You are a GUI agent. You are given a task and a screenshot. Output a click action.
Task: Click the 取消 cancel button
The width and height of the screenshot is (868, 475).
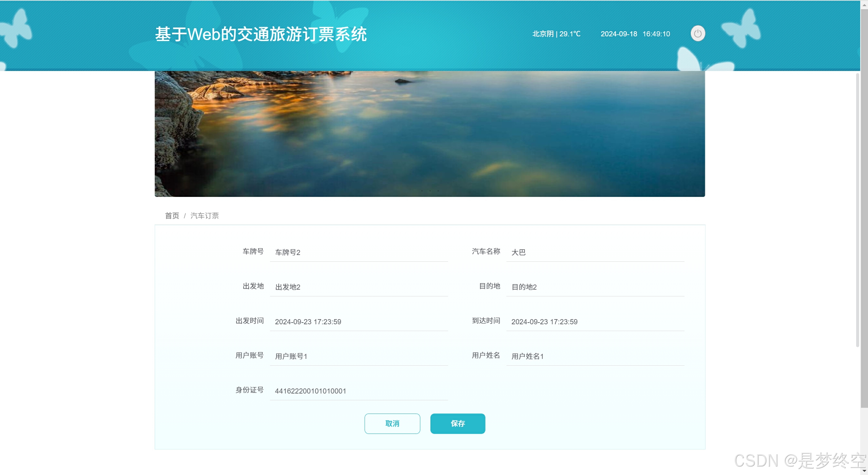[392, 423]
